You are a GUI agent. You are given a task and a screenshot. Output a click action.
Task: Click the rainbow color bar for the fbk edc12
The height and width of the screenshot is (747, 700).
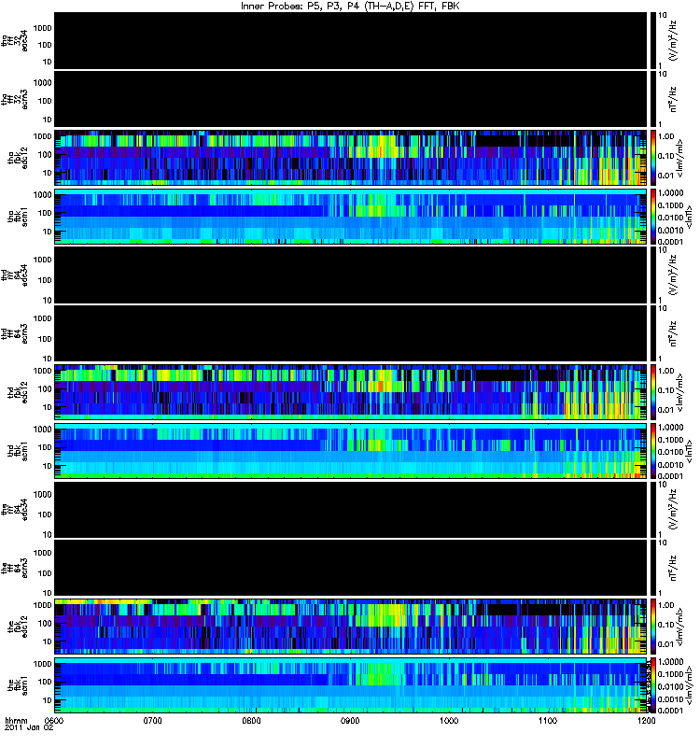pyautogui.click(x=652, y=627)
